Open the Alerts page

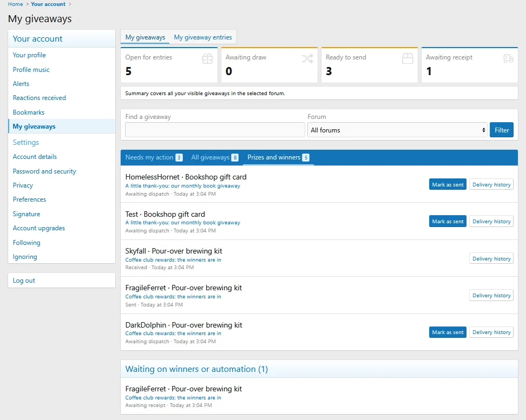point(62,84)
